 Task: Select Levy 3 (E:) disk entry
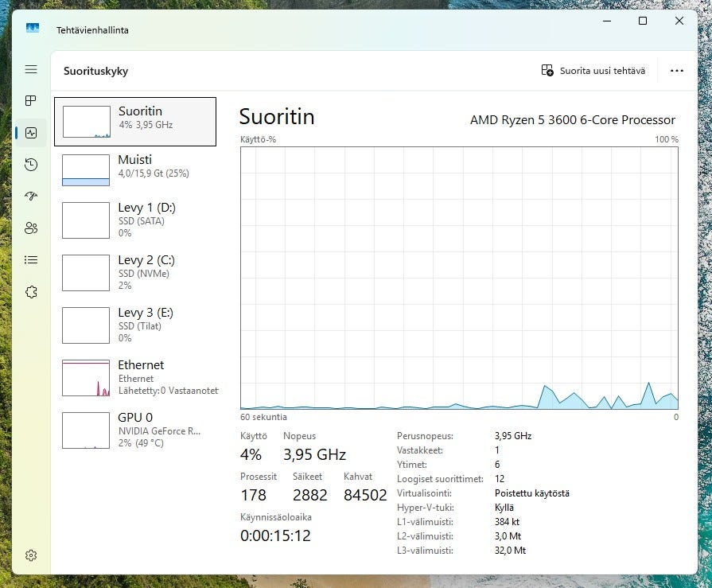point(135,325)
